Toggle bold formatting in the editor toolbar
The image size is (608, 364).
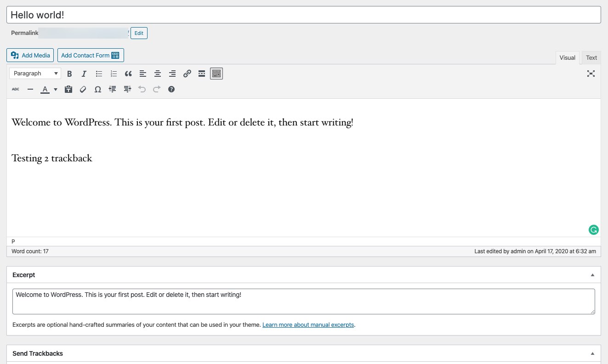(69, 74)
